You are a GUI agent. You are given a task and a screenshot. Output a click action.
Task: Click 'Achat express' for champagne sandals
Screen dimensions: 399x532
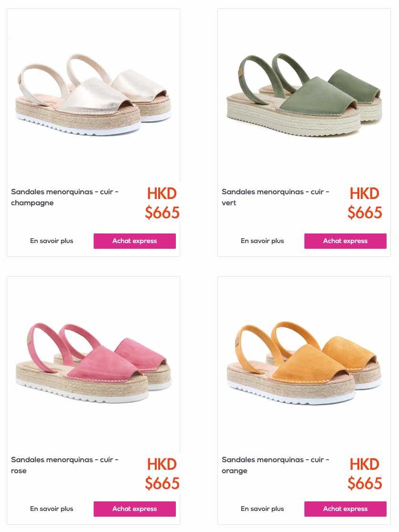(135, 241)
